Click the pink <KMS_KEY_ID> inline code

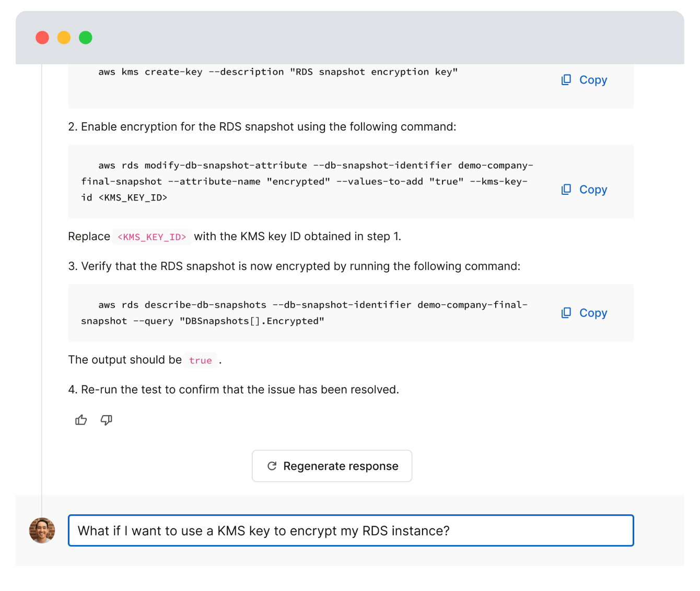tap(151, 237)
